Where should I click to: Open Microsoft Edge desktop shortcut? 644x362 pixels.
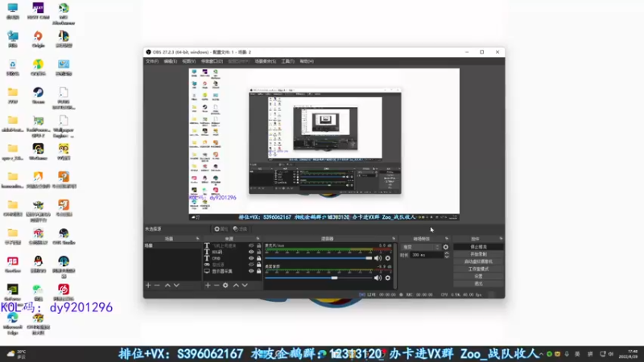(x=13, y=323)
